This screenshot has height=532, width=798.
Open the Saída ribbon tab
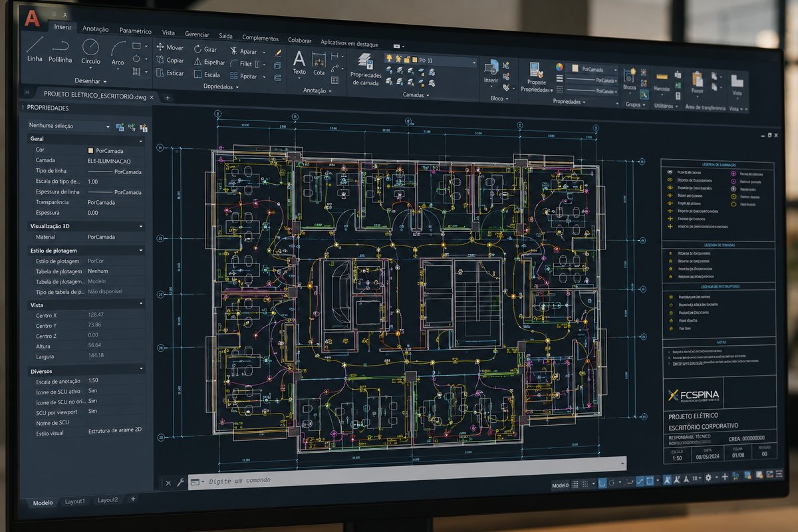226,35
